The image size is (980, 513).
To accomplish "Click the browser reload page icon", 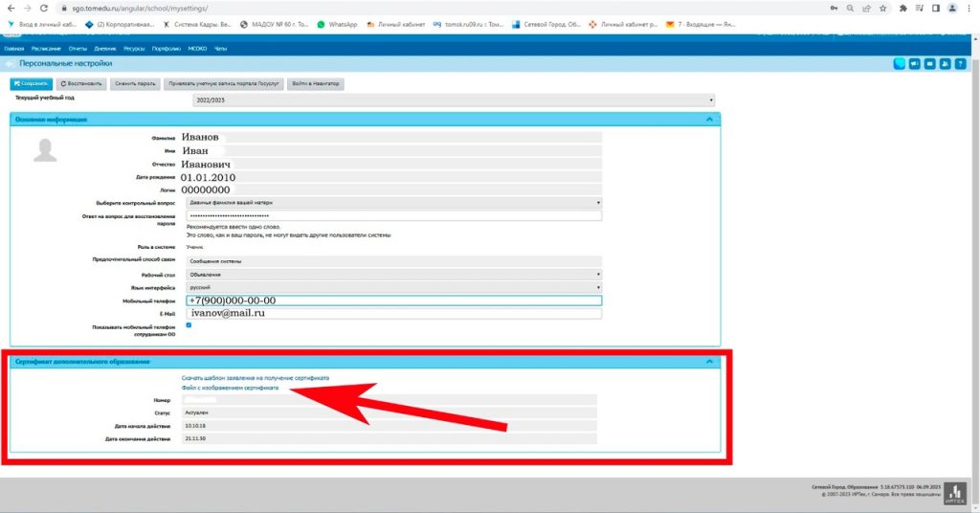I will coord(44,8).
